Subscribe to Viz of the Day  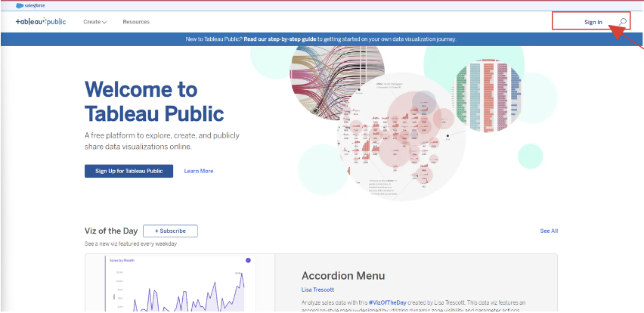point(170,231)
